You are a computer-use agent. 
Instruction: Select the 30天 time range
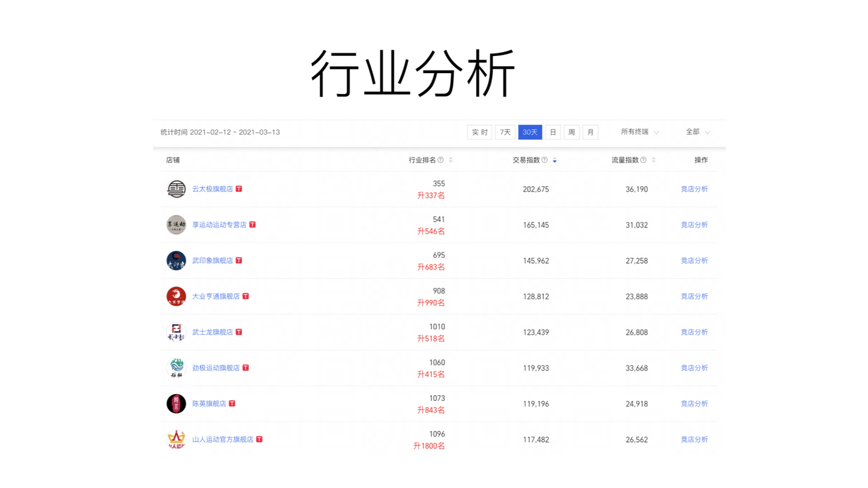530,132
